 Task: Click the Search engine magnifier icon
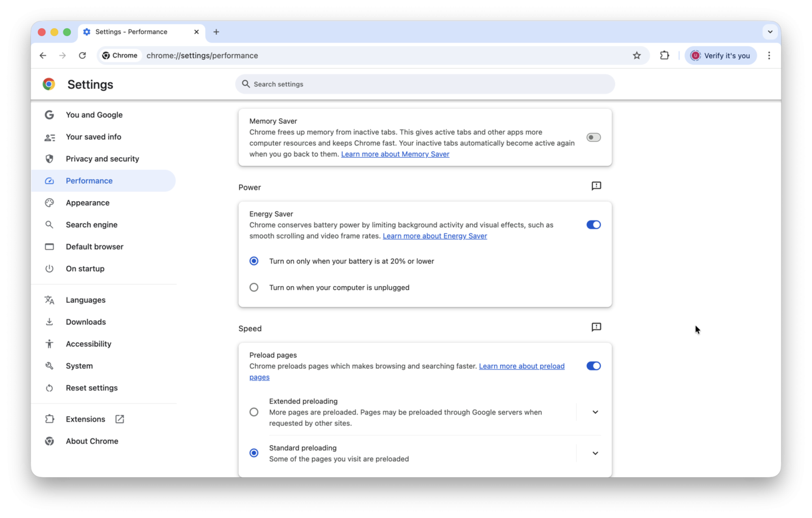point(49,225)
